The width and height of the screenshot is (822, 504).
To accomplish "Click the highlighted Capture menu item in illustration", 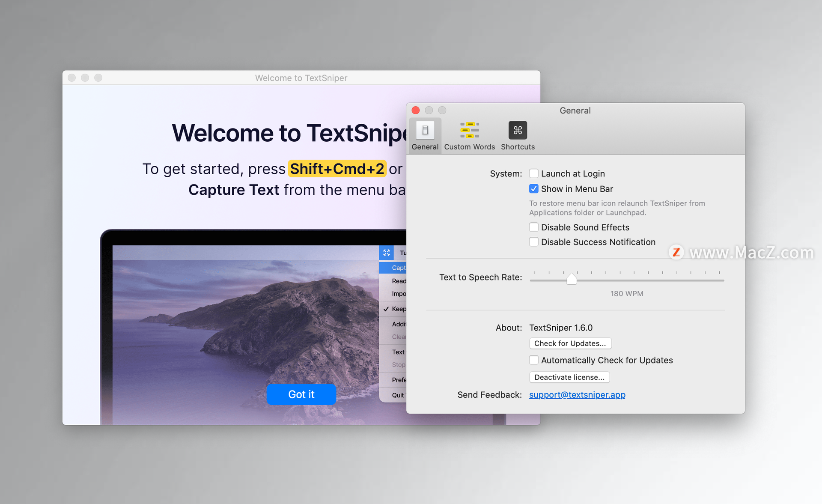I will pyautogui.click(x=393, y=268).
